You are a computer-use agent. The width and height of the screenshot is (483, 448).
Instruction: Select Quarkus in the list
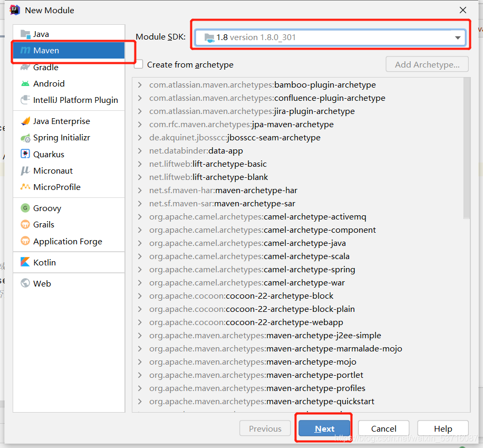(x=69, y=154)
